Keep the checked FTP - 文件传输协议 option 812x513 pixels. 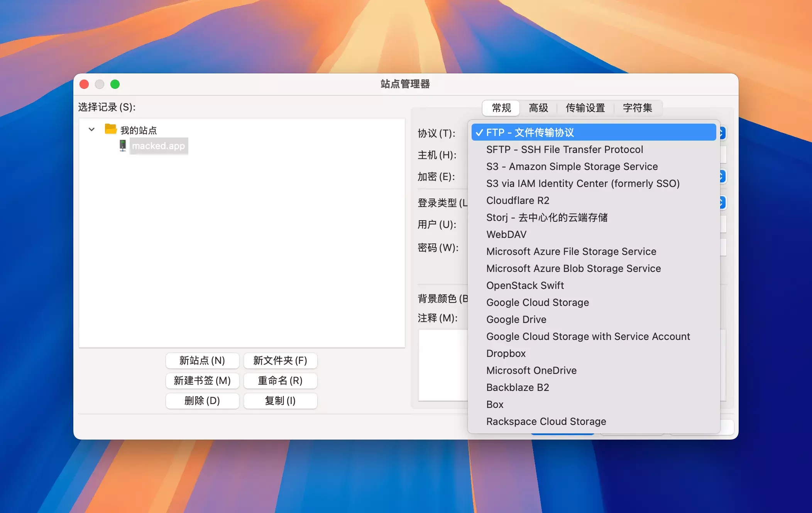click(529, 132)
